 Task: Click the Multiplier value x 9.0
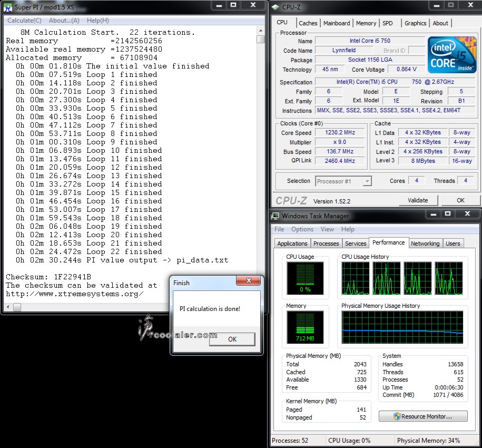point(340,142)
